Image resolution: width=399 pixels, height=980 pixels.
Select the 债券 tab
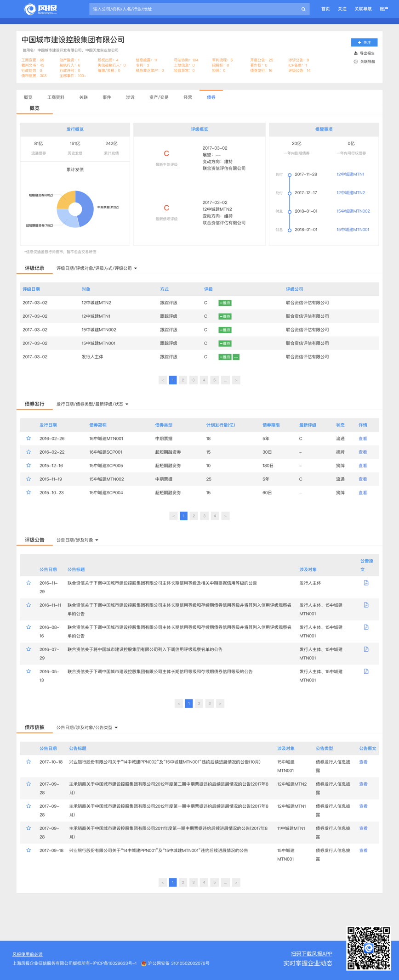[x=211, y=97]
